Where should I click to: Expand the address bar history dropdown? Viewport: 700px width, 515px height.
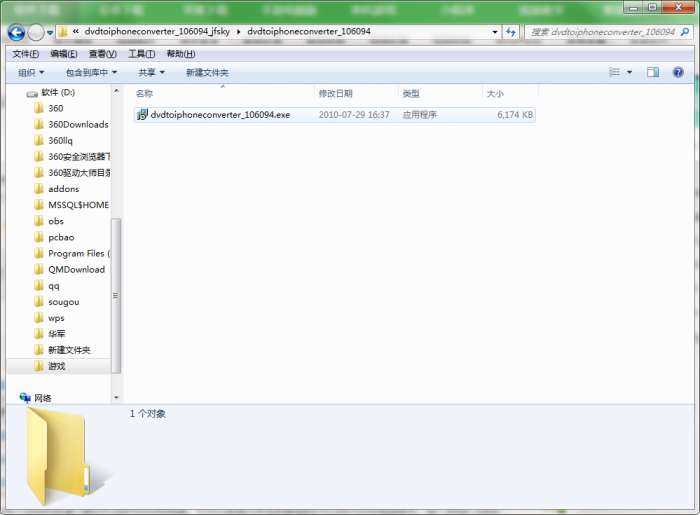pyautogui.click(x=495, y=32)
